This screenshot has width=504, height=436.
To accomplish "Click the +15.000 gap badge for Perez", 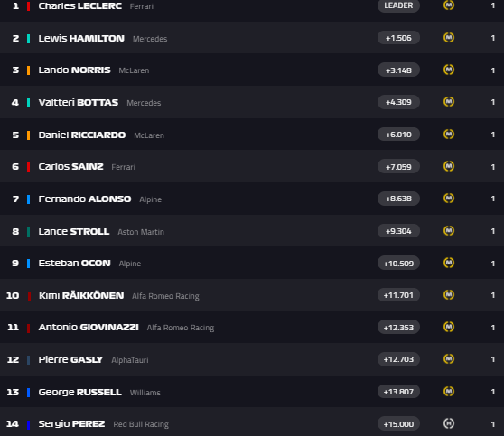I will click(x=398, y=424).
